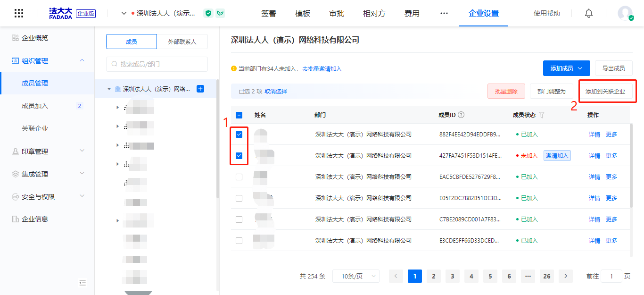Click the 前往 page number input
Image resolution: width=644 pixels, height=295 pixels.
pos(611,276)
